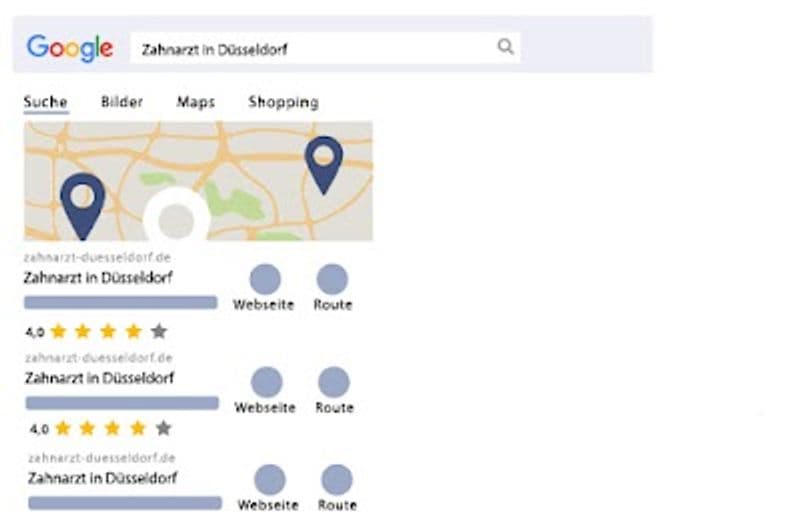Open third Zahnarzt in Düsseldorf result title
800x528 pixels.
pyautogui.click(x=103, y=478)
